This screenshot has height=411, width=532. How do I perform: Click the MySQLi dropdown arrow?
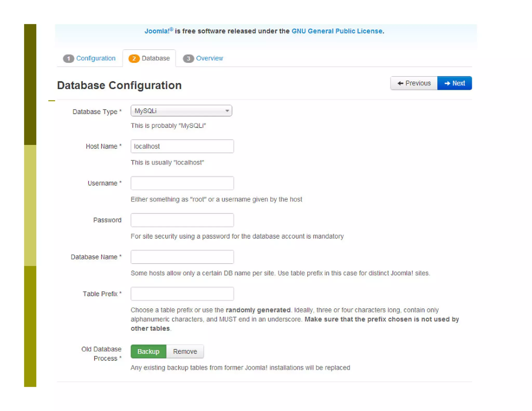point(227,111)
